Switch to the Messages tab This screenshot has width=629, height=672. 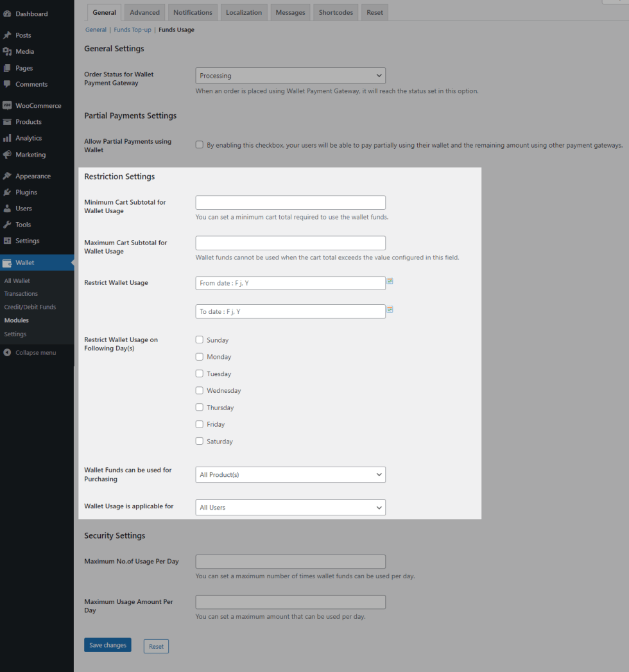point(291,12)
